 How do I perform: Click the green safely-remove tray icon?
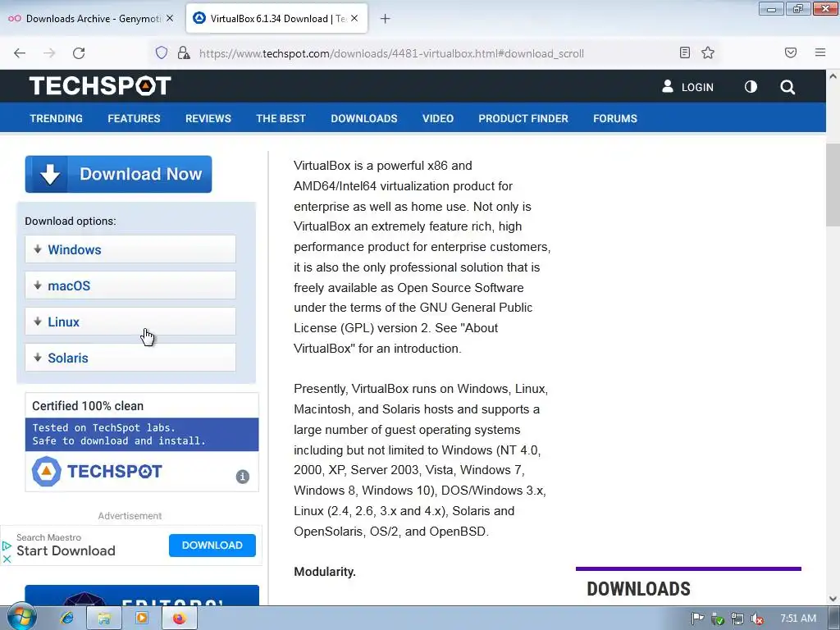[x=718, y=619]
